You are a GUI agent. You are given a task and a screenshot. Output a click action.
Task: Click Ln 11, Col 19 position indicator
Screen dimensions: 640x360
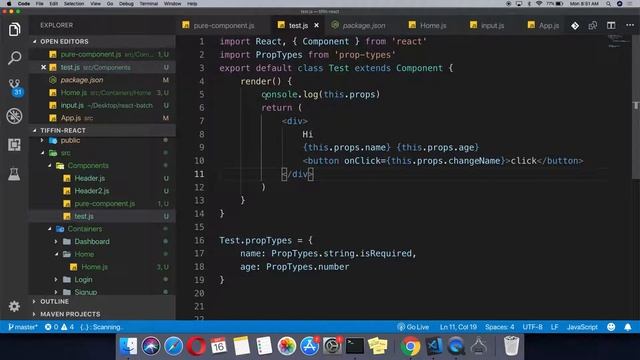(x=458, y=327)
